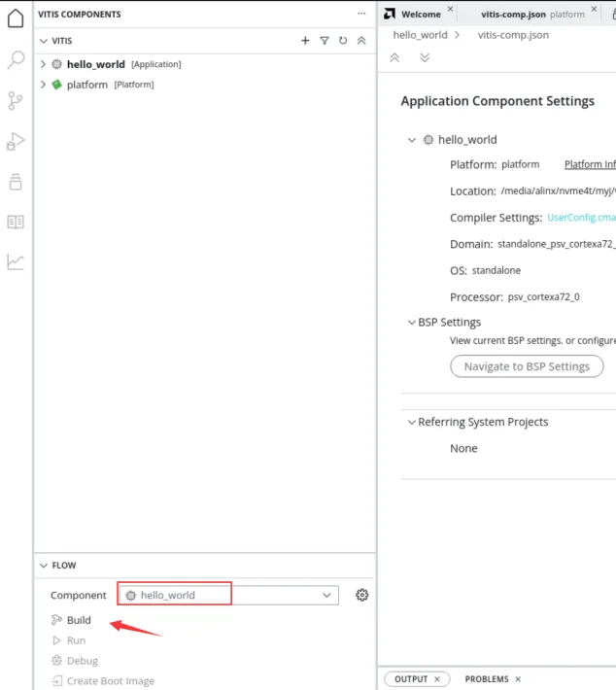Image resolution: width=616 pixels, height=690 pixels.
Task: Click the filter icon in VITIS header
Action: point(325,41)
